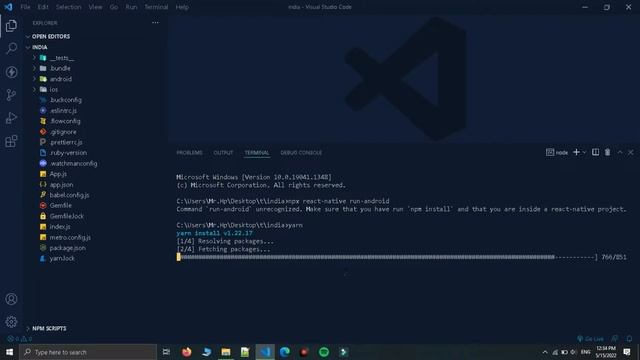Open Task View on the taskbar
Screen dimensions: 640x360
pos(166,352)
